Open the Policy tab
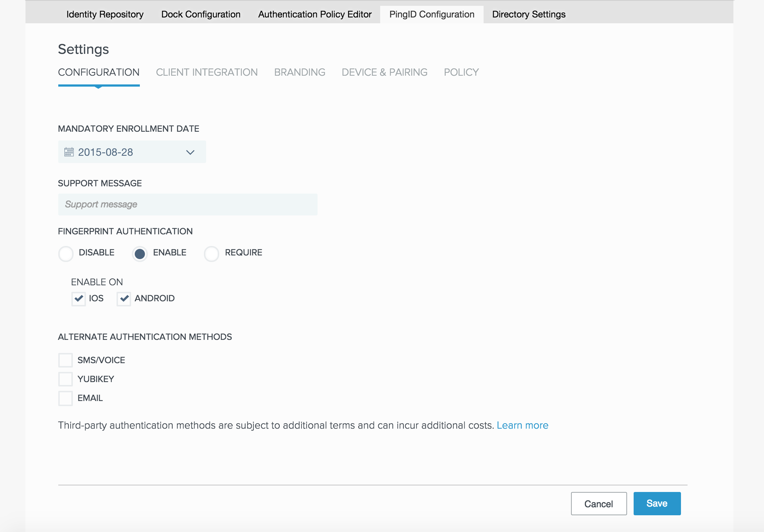Viewport: 764px width, 532px height. [x=461, y=72]
